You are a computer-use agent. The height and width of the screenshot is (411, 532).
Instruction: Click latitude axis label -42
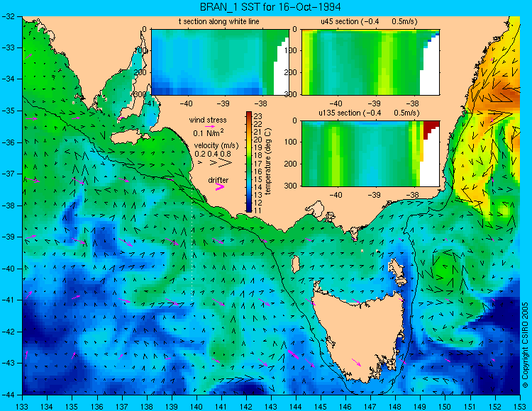click(x=8, y=332)
